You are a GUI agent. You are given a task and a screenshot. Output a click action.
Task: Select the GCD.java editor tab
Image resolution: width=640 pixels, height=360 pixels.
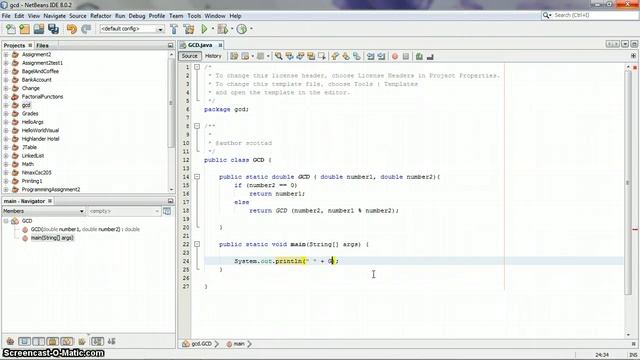coord(200,45)
